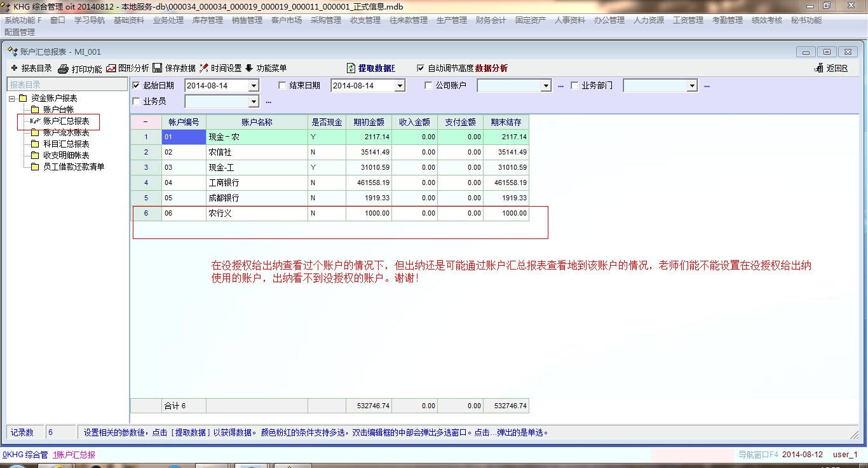Enable the 结束日期 checkbox
The height and width of the screenshot is (468, 868).
coord(283,85)
